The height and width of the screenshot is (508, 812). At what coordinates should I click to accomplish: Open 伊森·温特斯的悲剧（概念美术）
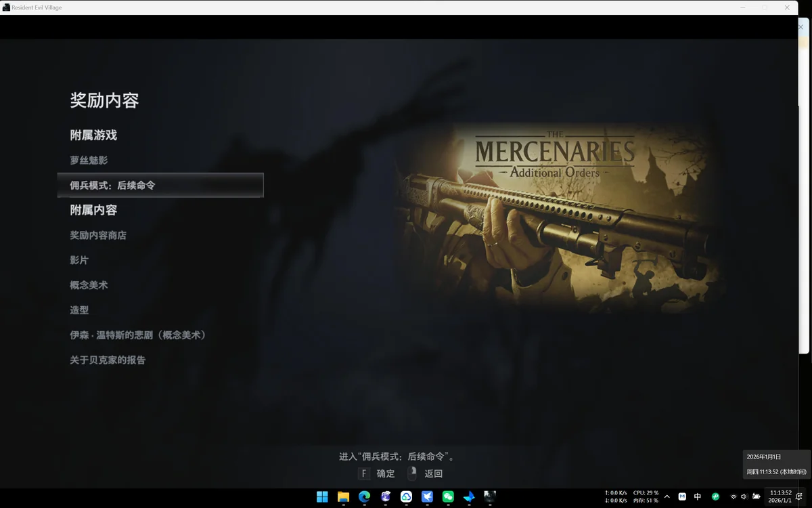tap(138, 335)
